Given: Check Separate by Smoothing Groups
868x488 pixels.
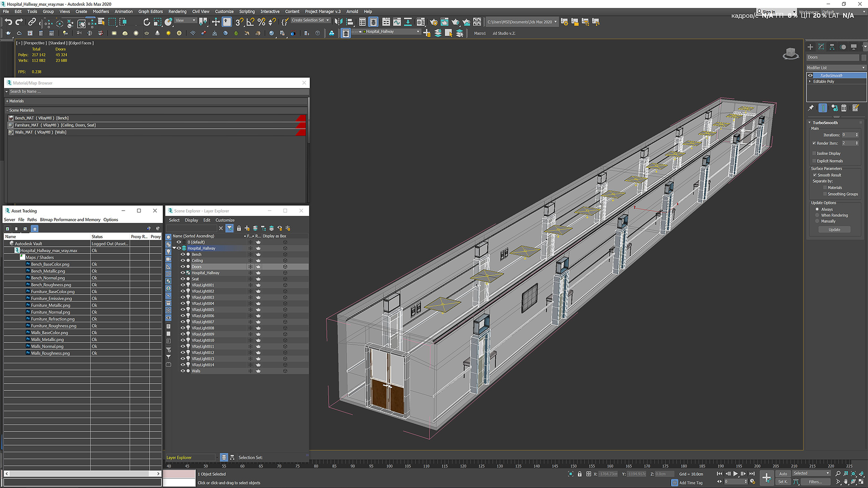Looking at the screenshot, I should click(x=825, y=194).
